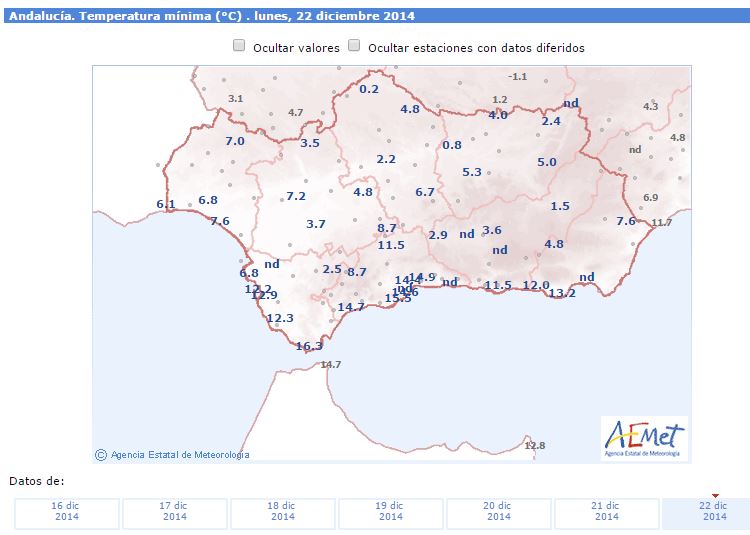View the 21 dic 2014 temperatures
Image resolution: width=750 pixels, height=535 pixels.
point(607,513)
